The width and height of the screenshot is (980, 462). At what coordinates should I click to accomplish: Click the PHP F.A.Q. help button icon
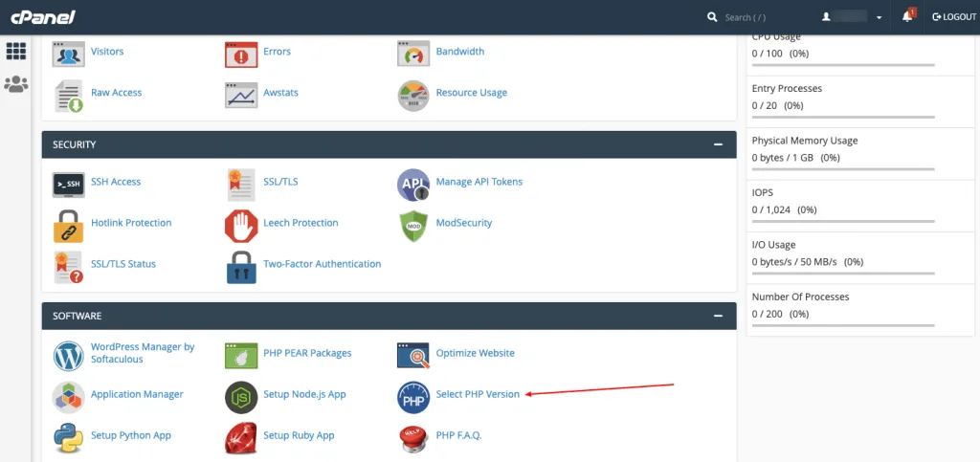tap(413, 439)
